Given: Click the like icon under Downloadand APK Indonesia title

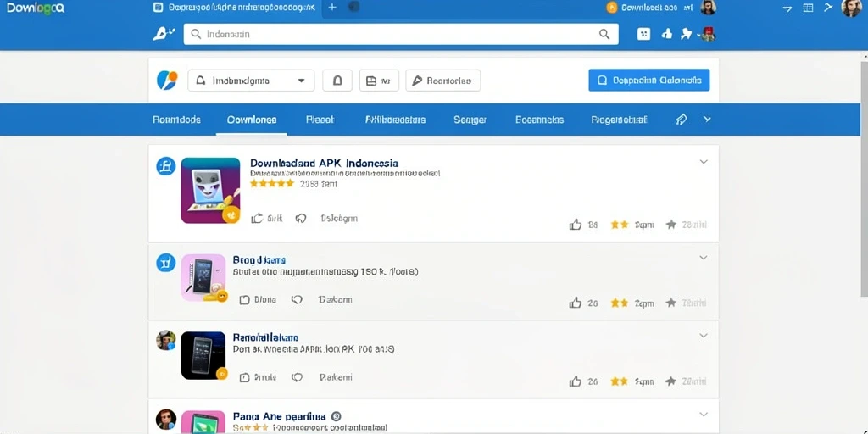Looking at the screenshot, I should click(257, 218).
